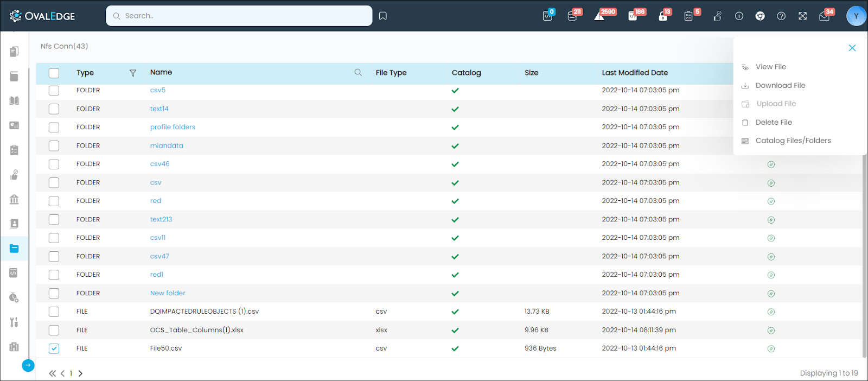Open the code window icon in left sidebar
Image resolution: width=868 pixels, height=381 pixels.
click(x=14, y=273)
